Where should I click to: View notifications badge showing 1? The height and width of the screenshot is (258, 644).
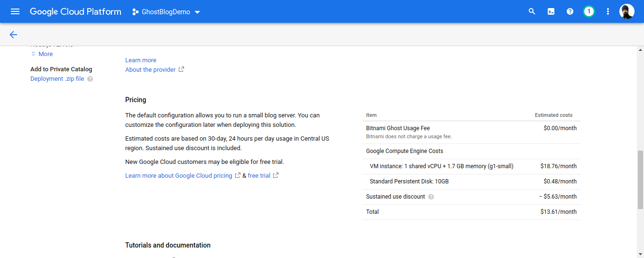(x=589, y=11)
